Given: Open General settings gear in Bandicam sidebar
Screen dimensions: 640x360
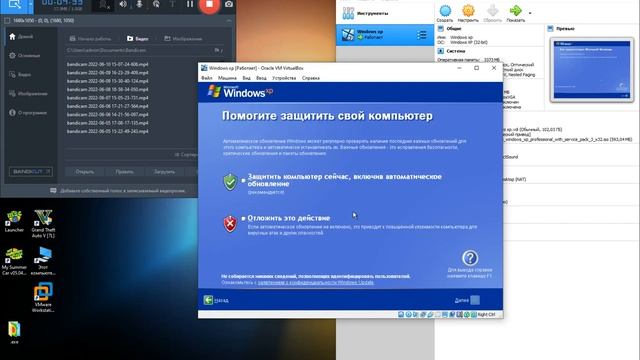Looking at the screenshot, I should point(25,56).
